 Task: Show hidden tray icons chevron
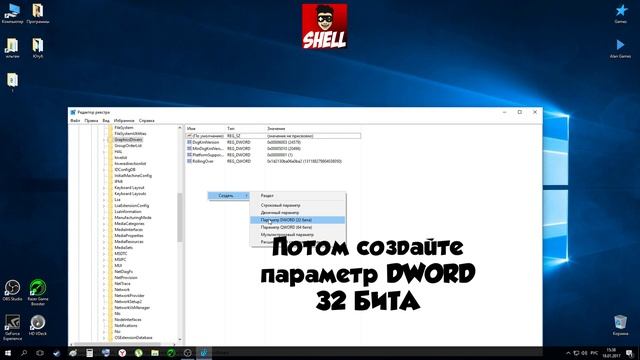[568, 353]
